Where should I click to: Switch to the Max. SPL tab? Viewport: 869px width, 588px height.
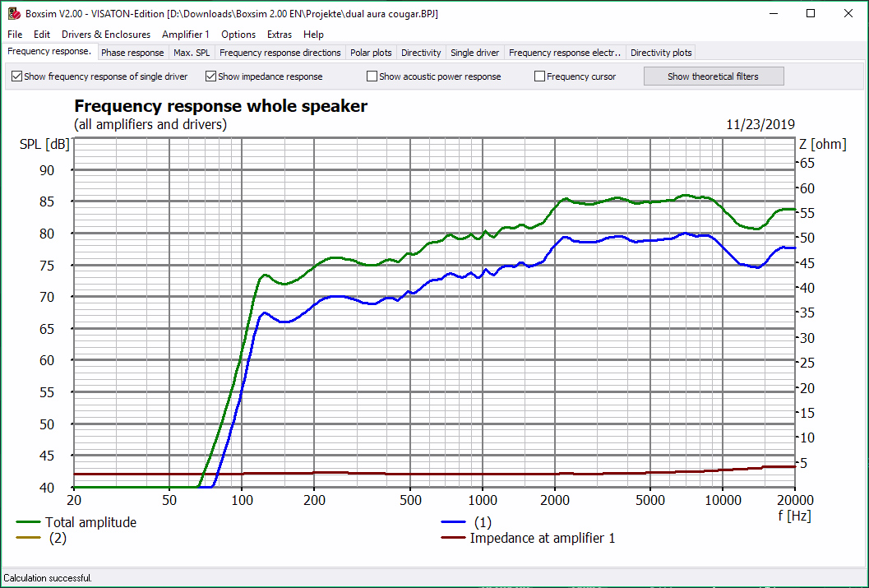192,53
